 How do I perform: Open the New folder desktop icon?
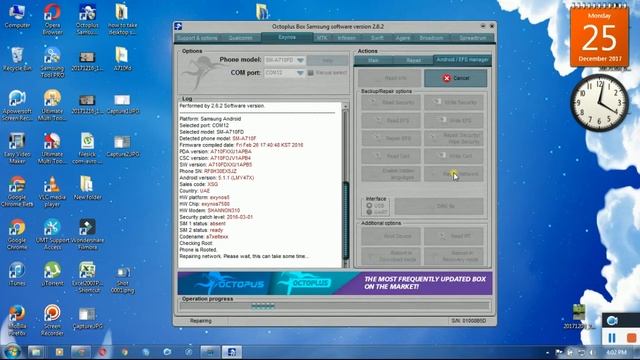coord(87,188)
